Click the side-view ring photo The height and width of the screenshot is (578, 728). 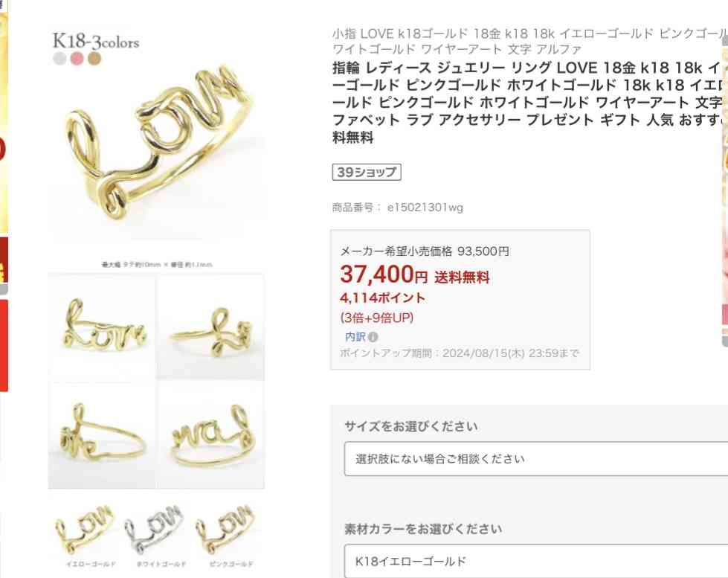click(x=210, y=327)
